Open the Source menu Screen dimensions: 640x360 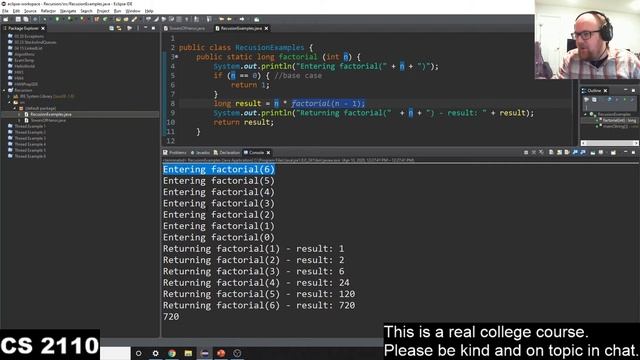point(30,11)
